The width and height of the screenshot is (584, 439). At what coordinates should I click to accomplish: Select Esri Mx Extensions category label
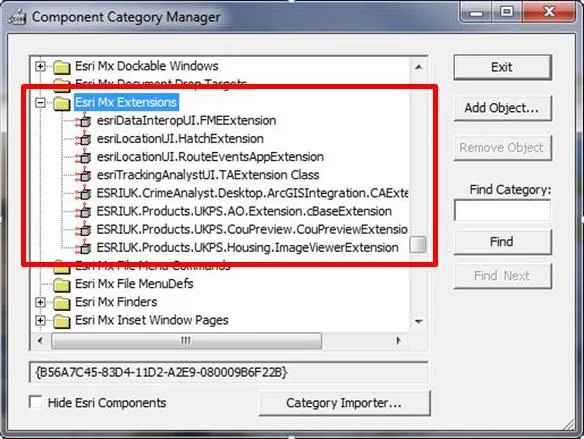126,102
